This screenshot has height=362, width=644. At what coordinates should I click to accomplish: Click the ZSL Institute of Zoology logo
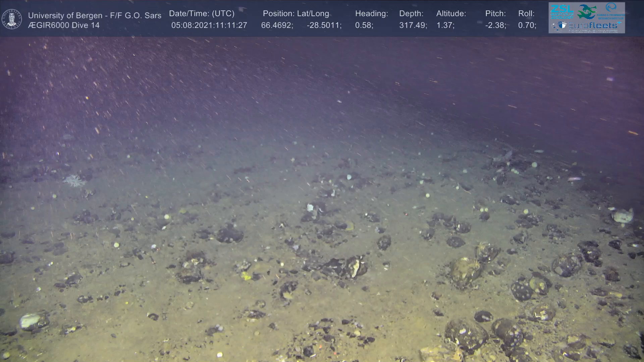point(562,12)
